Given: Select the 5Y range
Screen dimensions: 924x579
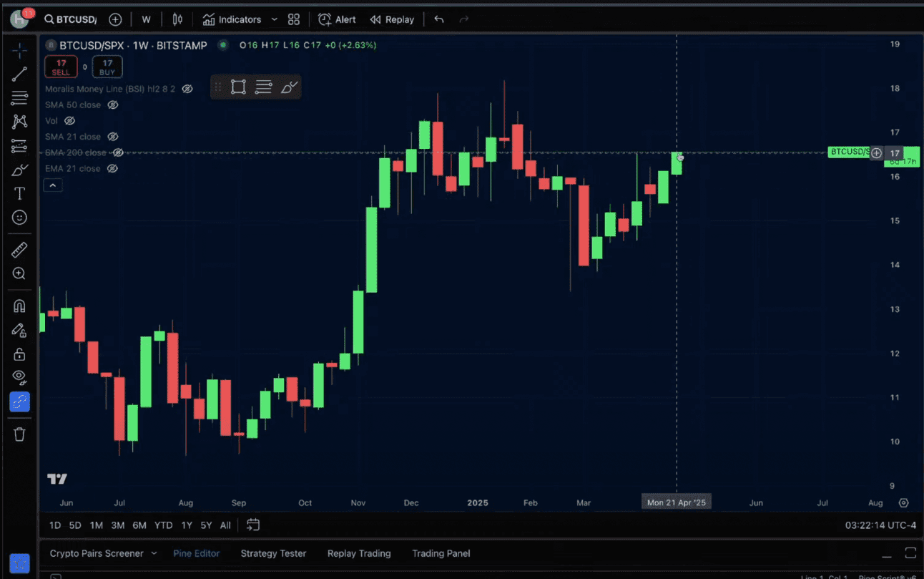Looking at the screenshot, I should pyautogui.click(x=206, y=525).
